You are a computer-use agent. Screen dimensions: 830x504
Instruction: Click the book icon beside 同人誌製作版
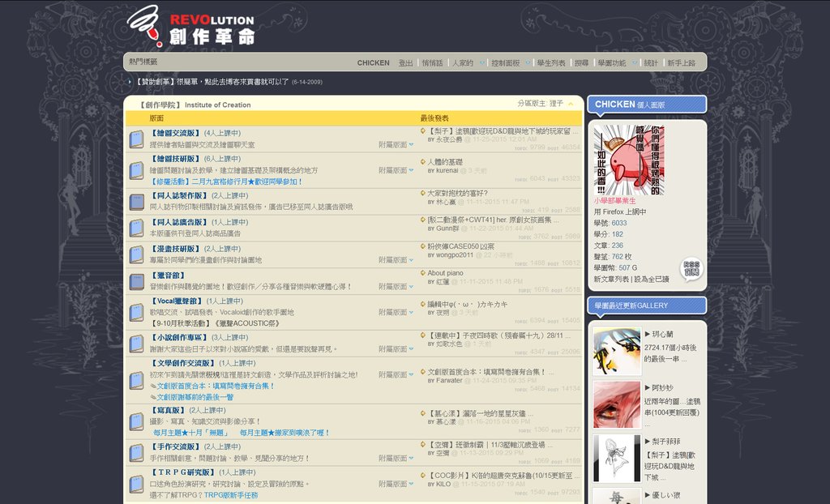136,202
